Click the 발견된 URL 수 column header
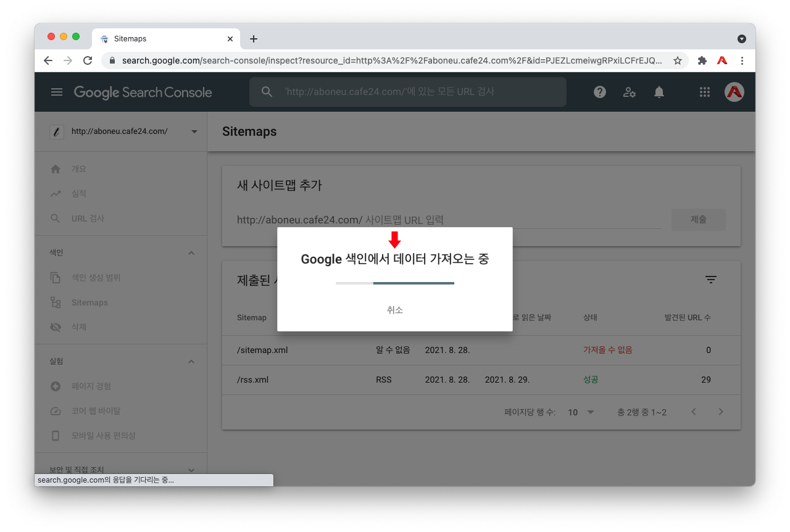This screenshot has height=532, width=790. pos(688,318)
